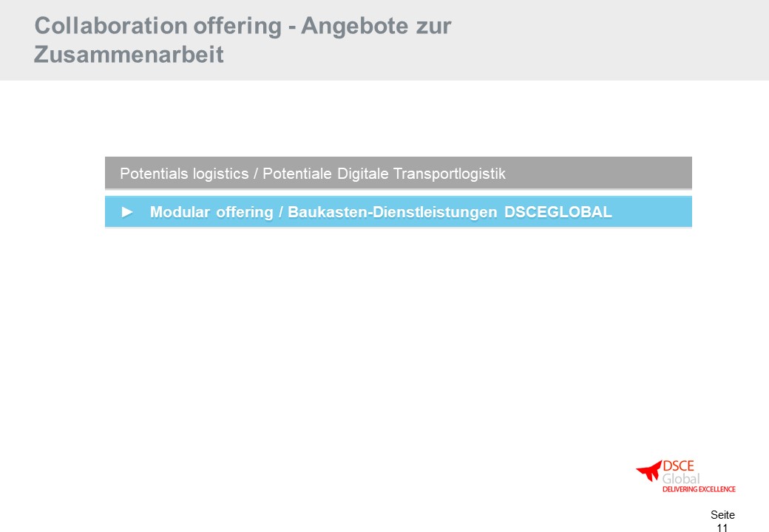769x532 pixels.
Task: Click the red bird DSCE logo graphic
Action: [x=649, y=471]
